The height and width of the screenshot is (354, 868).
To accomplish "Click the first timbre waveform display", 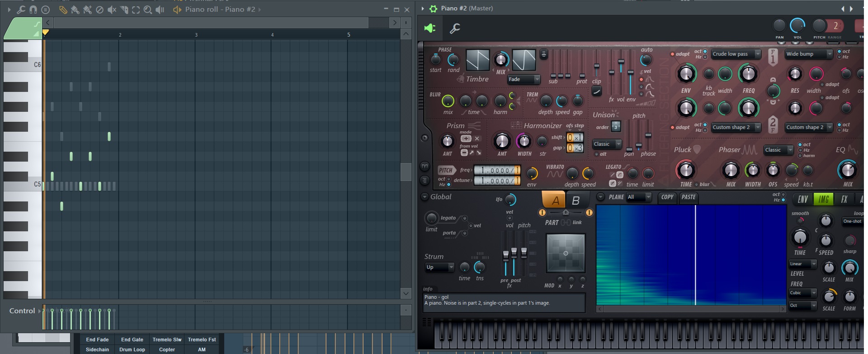I will pyautogui.click(x=477, y=60).
